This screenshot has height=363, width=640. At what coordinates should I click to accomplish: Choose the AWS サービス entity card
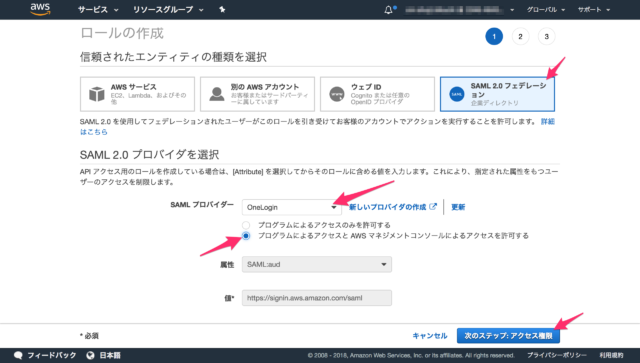tap(137, 94)
